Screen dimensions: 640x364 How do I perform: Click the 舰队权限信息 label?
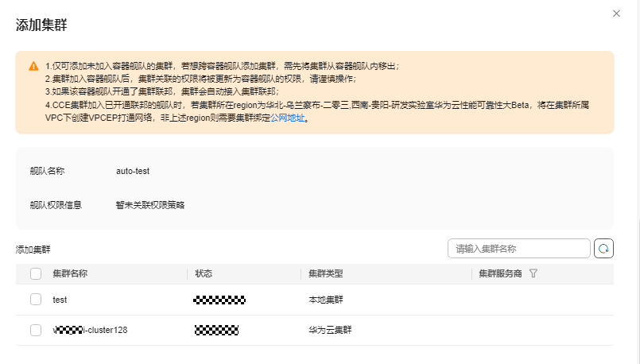[x=56, y=205]
